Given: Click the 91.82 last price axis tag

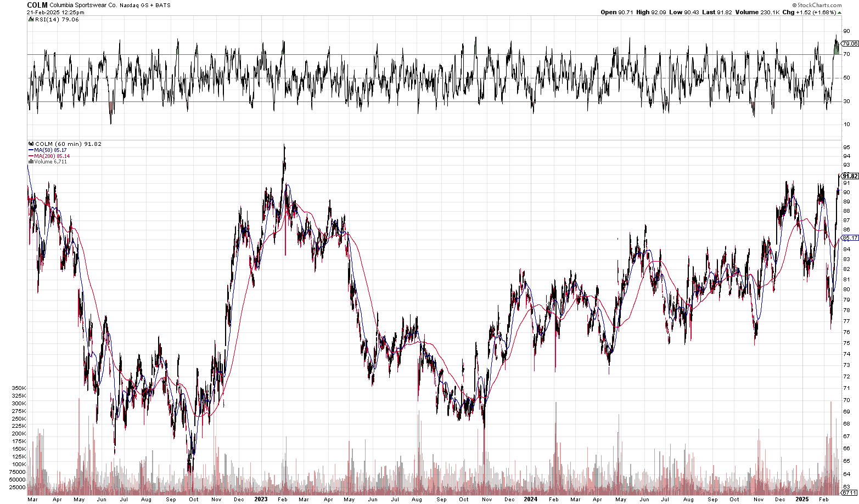Looking at the screenshot, I should (x=850, y=176).
